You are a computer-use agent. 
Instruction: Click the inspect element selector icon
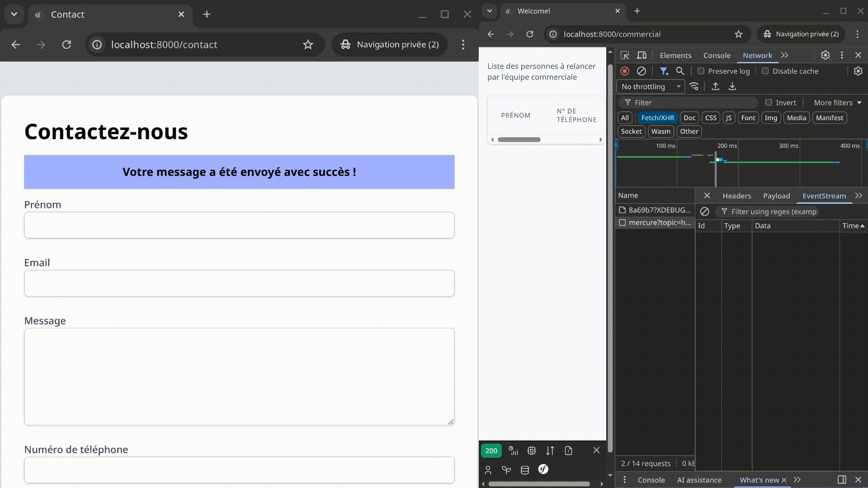(625, 55)
